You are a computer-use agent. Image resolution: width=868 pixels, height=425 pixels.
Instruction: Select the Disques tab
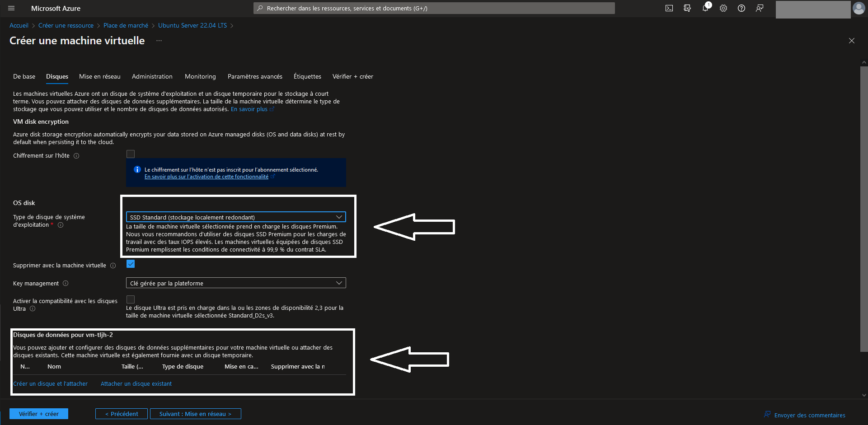tap(57, 76)
